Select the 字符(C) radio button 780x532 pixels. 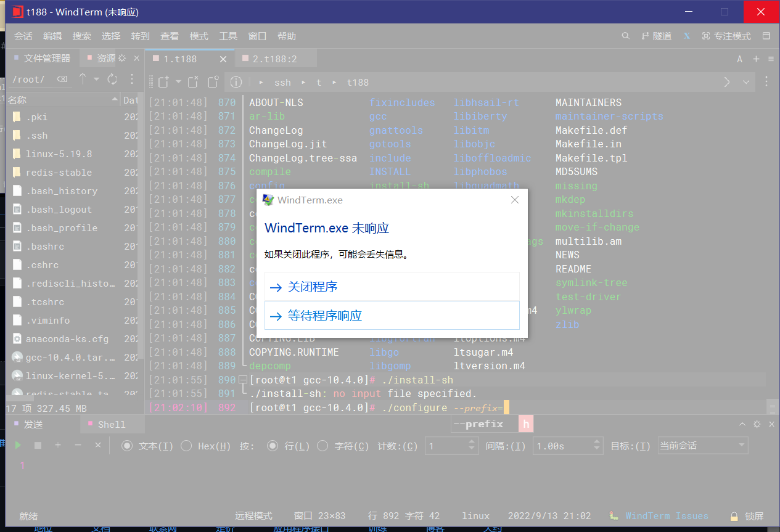coord(322,446)
